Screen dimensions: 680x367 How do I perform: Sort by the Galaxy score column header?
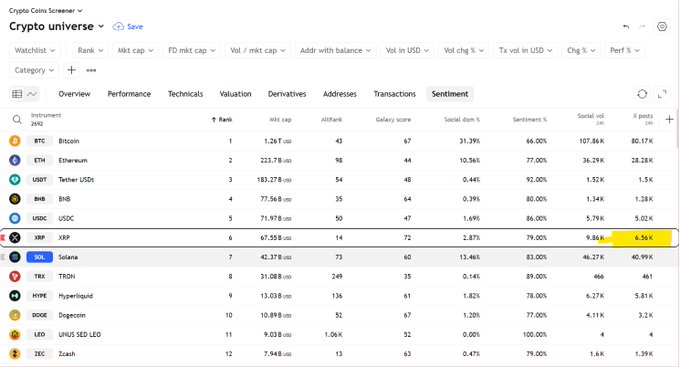click(393, 119)
